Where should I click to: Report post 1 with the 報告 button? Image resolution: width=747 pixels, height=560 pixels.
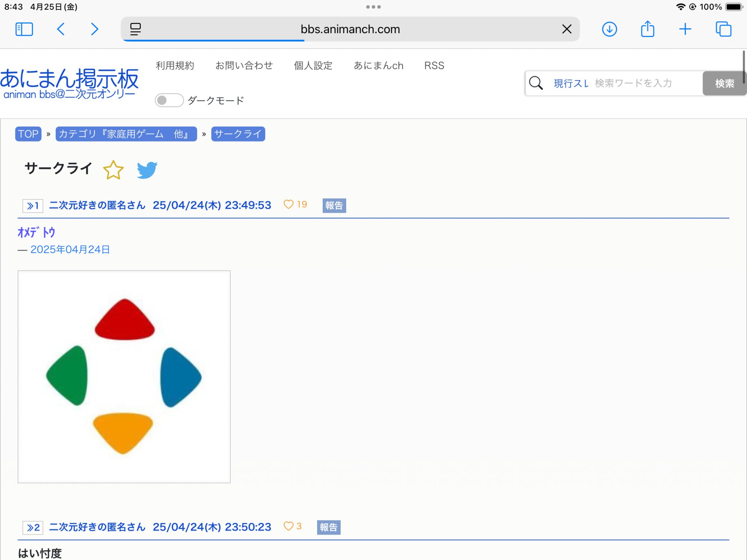coord(334,206)
